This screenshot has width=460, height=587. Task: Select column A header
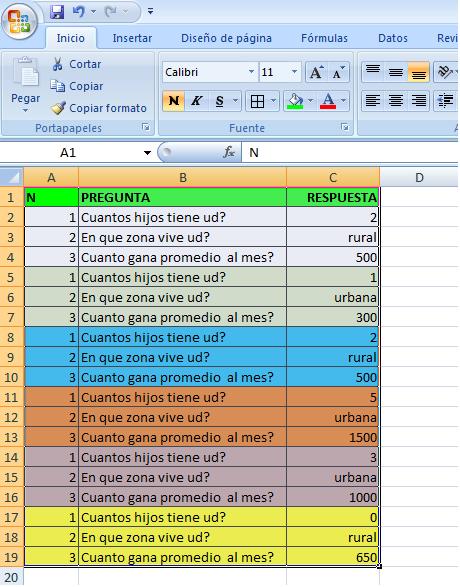(x=51, y=177)
